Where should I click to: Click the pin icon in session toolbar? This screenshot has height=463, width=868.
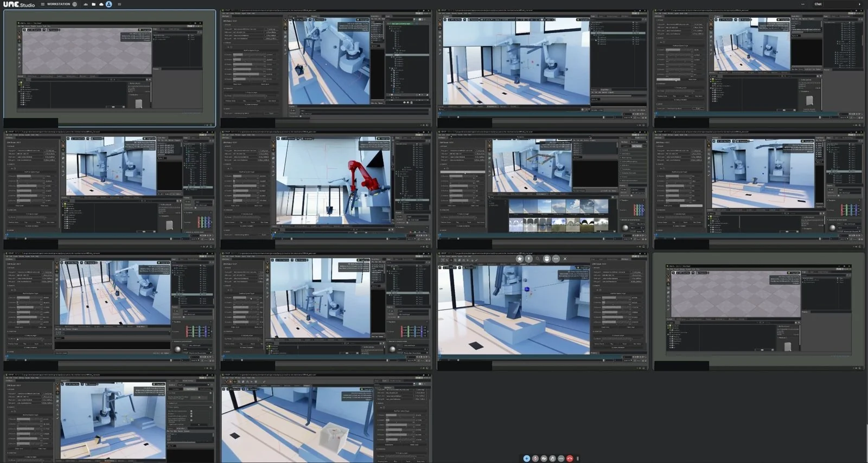528,259
